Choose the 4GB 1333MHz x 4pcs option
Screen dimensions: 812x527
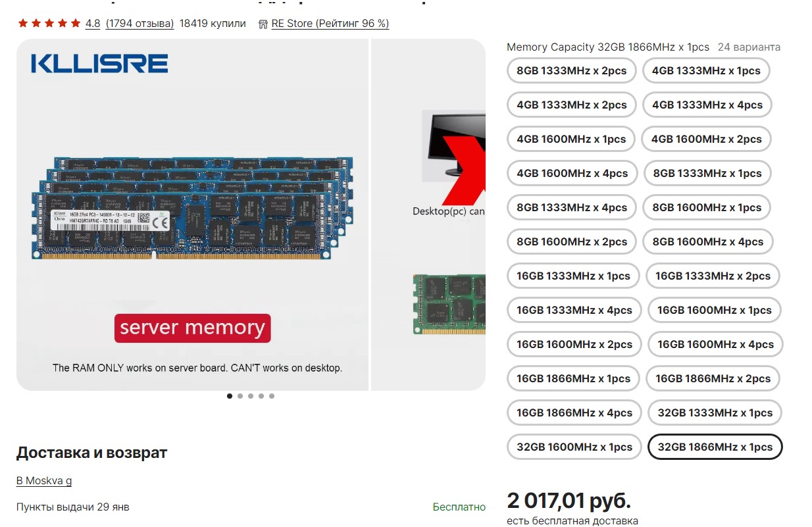tap(707, 105)
